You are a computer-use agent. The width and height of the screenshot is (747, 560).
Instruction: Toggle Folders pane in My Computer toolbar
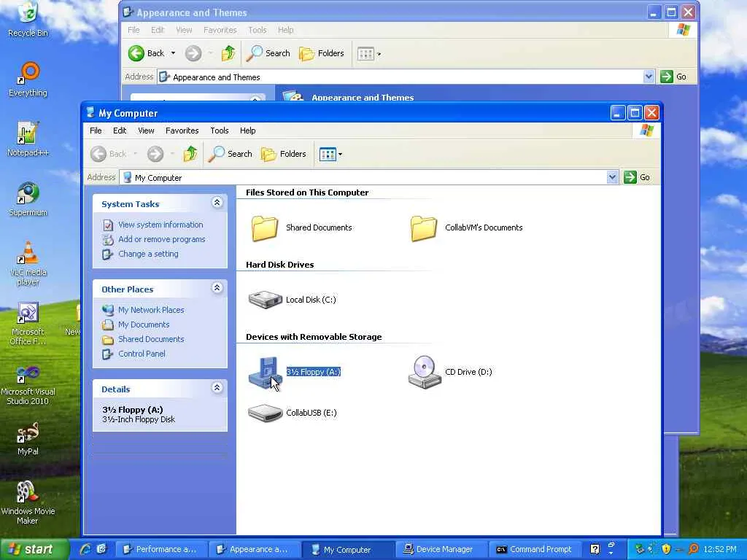coord(284,154)
